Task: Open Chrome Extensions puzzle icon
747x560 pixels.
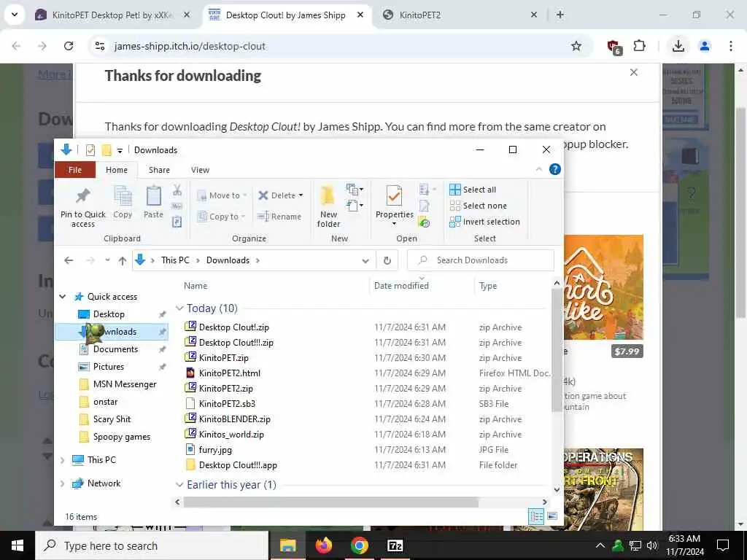Action: [639, 46]
